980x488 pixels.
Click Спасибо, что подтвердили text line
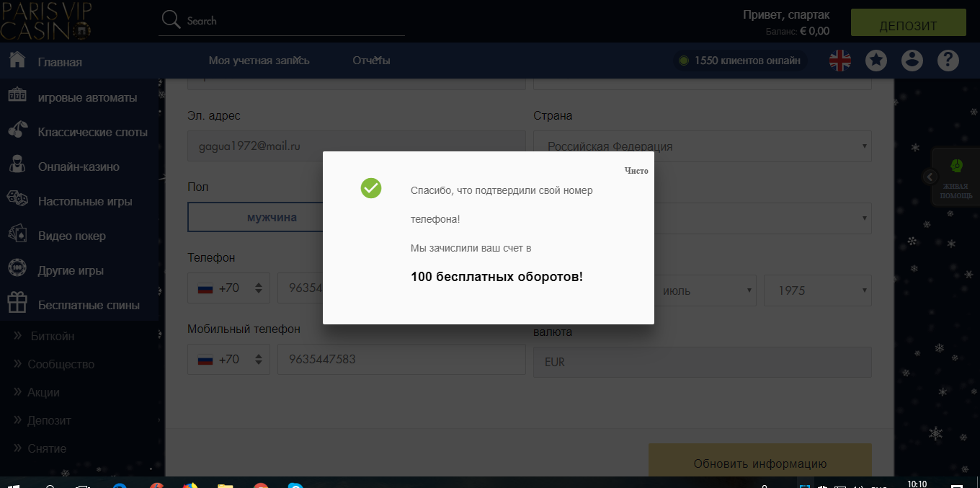[x=502, y=190]
